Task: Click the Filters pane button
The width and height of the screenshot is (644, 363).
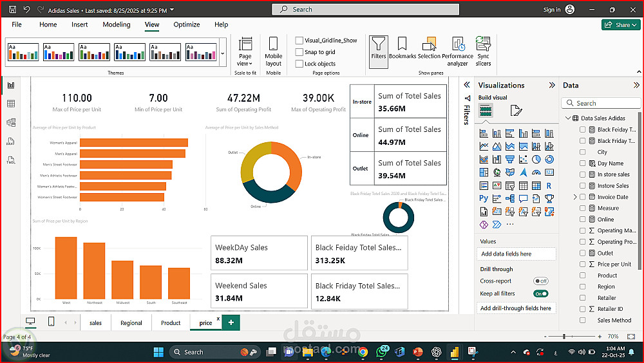Action: (378, 51)
